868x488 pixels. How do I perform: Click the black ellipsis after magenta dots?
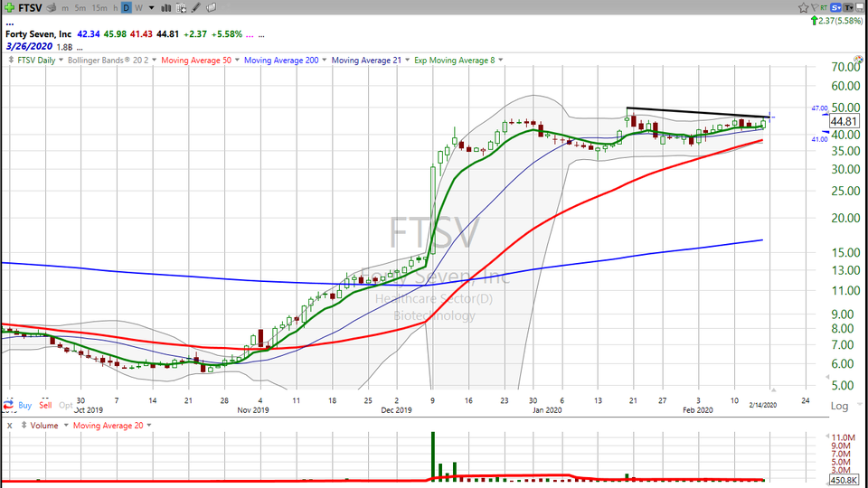click(261, 36)
